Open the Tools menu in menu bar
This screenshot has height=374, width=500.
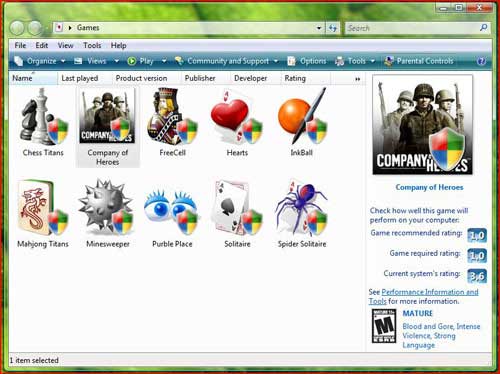point(92,45)
